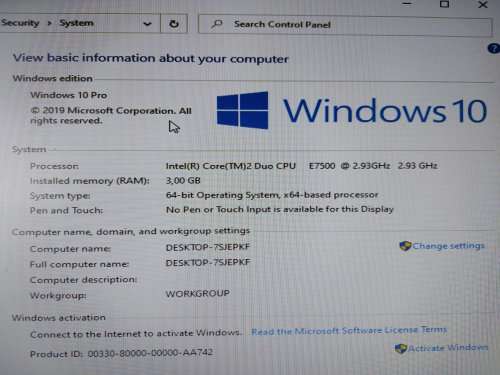The width and height of the screenshot is (500, 375).
Task: Select the processor value 'Intel(R) Core(TM)2 Duo CPU'
Action: click(x=231, y=166)
